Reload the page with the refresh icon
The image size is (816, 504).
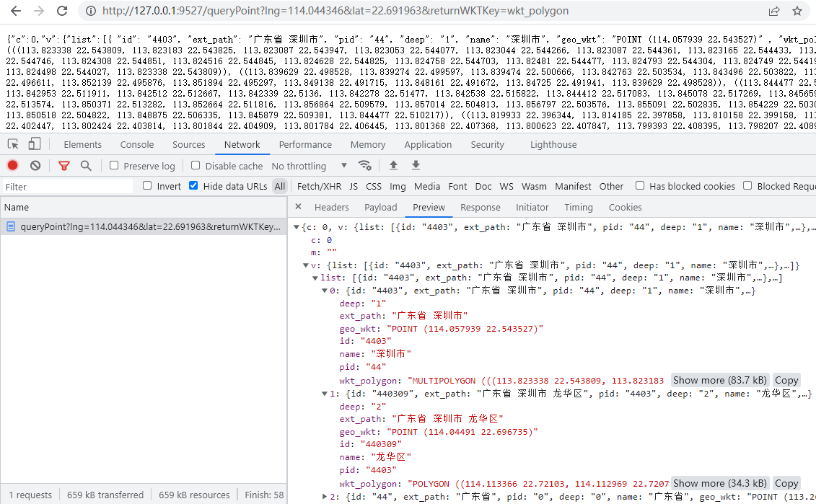click(62, 11)
